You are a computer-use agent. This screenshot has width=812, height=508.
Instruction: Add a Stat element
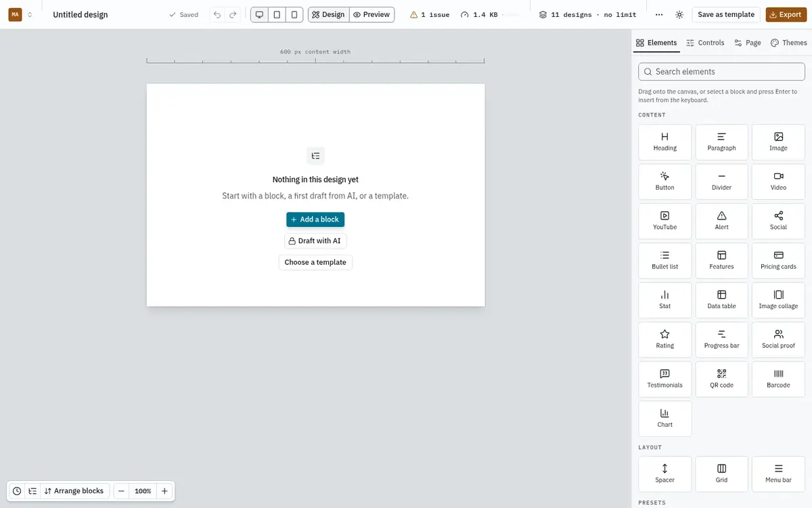[x=664, y=300]
